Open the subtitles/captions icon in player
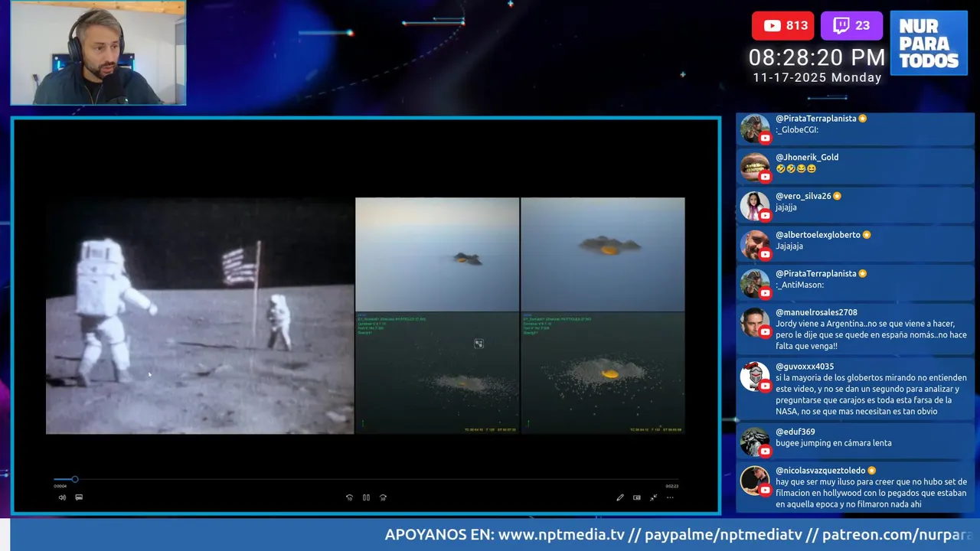This screenshot has height=551, width=980. point(79,497)
